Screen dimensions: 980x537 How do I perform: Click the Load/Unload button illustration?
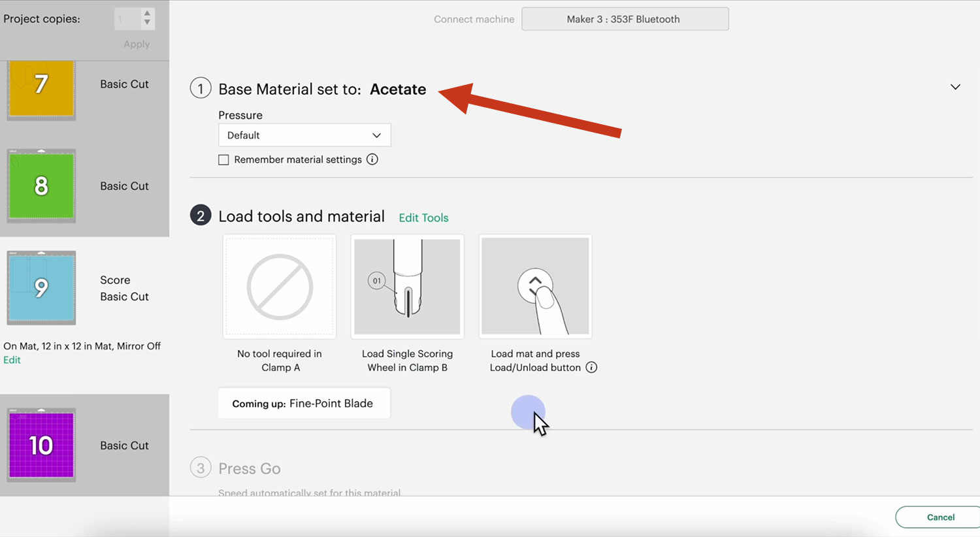(535, 286)
